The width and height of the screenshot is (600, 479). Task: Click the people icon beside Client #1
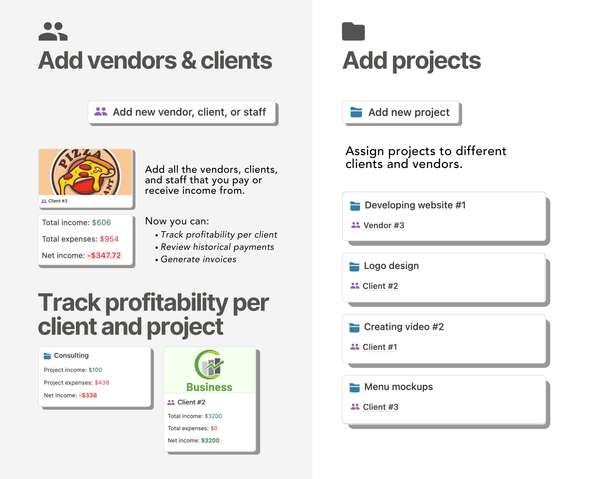[355, 347]
